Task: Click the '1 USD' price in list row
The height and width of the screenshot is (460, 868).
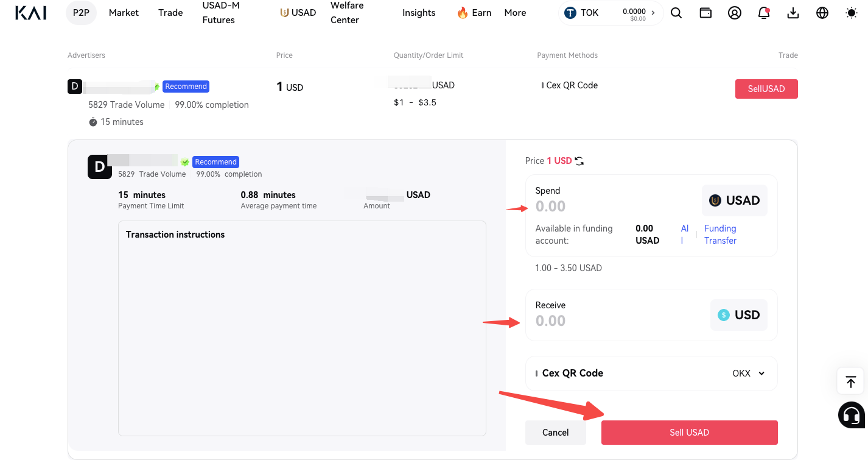Action: pyautogui.click(x=290, y=87)
